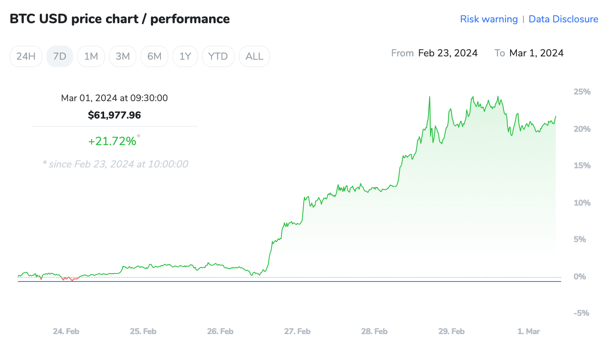The image size is (613, 364).
Task: Open the From date Feb 23, 2024
Action: 448,53
